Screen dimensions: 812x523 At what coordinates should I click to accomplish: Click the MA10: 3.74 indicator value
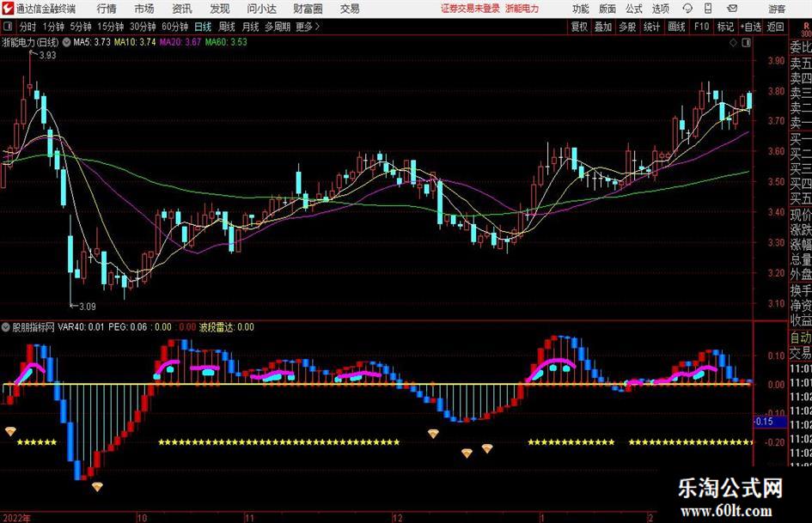pyautogui.click(x=135, y=42)
